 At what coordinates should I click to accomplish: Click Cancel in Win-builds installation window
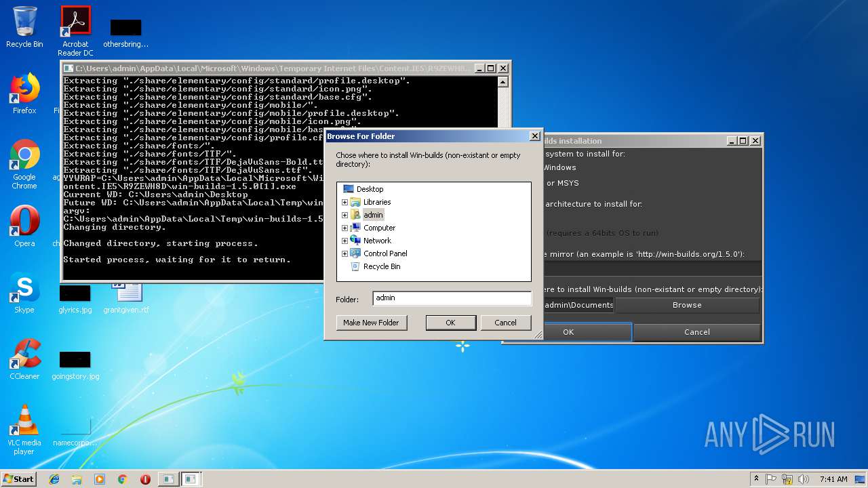click(697, 332)
